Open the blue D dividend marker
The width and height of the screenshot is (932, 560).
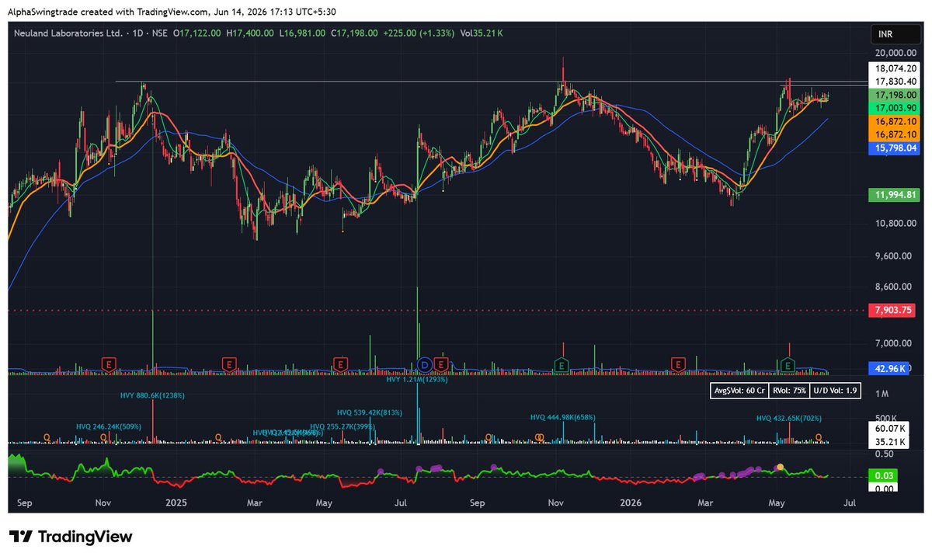tap(425, 363)
